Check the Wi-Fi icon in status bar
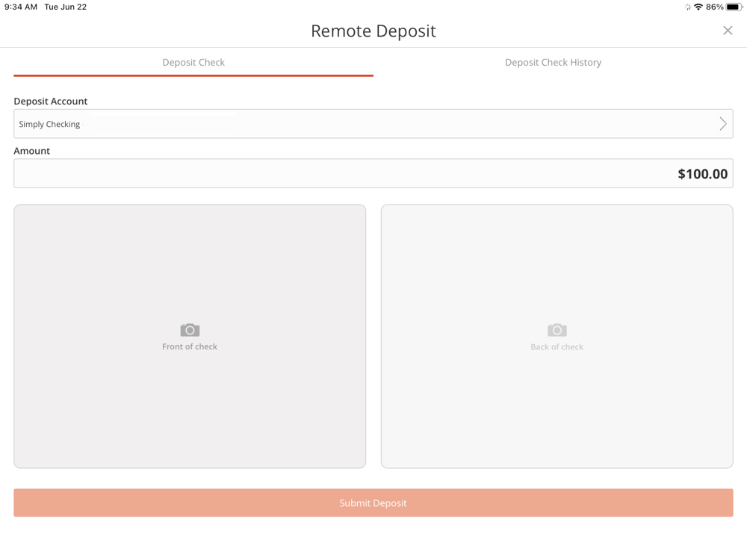The height and width of the screenshot is (560, 747). coord(698,7)
